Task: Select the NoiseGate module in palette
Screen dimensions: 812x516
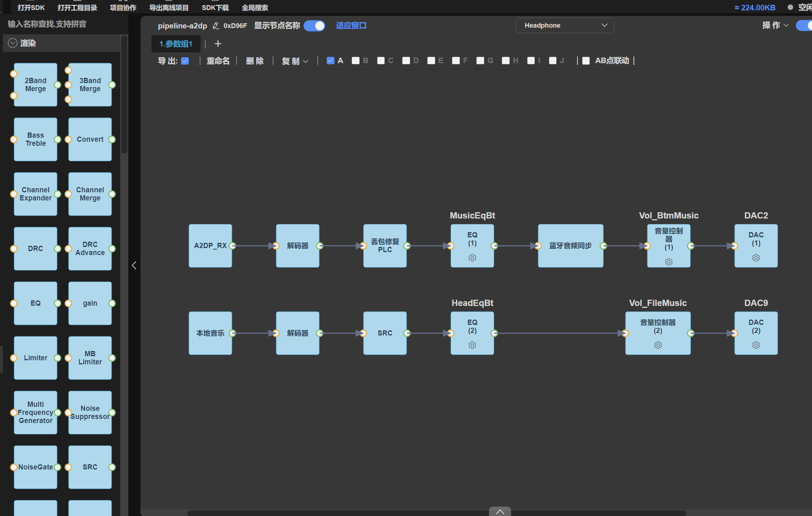Action: 35,467
